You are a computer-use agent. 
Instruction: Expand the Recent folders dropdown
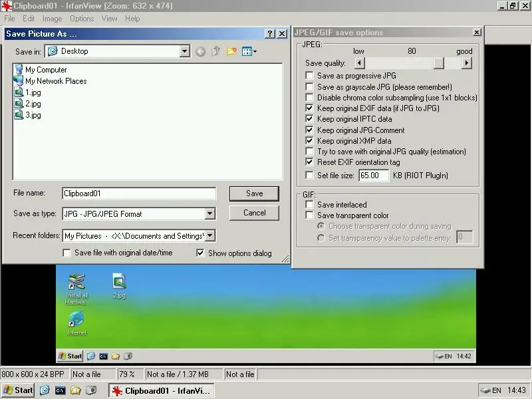coord(210,235)
